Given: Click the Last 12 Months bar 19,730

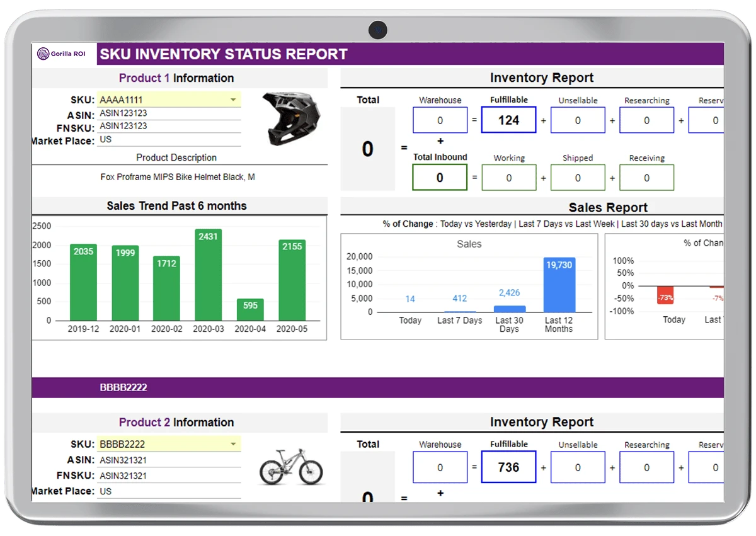Looking at the screenshot, I should (559, 285).
